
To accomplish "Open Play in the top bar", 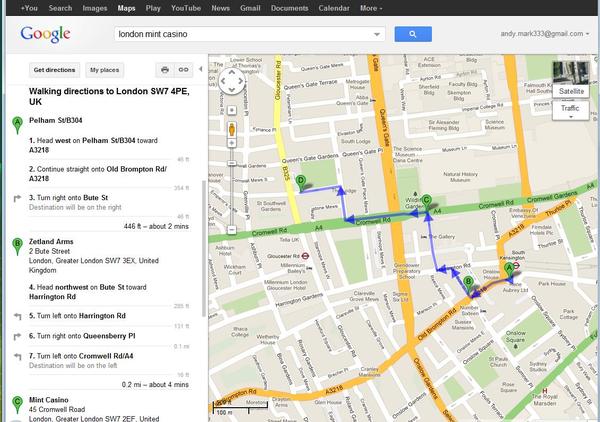I will pos(153,8).
